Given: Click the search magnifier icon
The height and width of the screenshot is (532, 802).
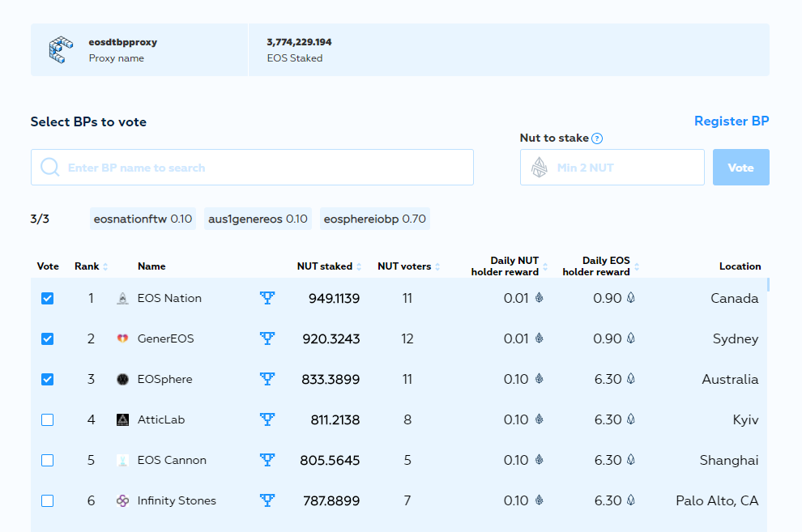Looking at the screenshot, I should coord(50,167).
